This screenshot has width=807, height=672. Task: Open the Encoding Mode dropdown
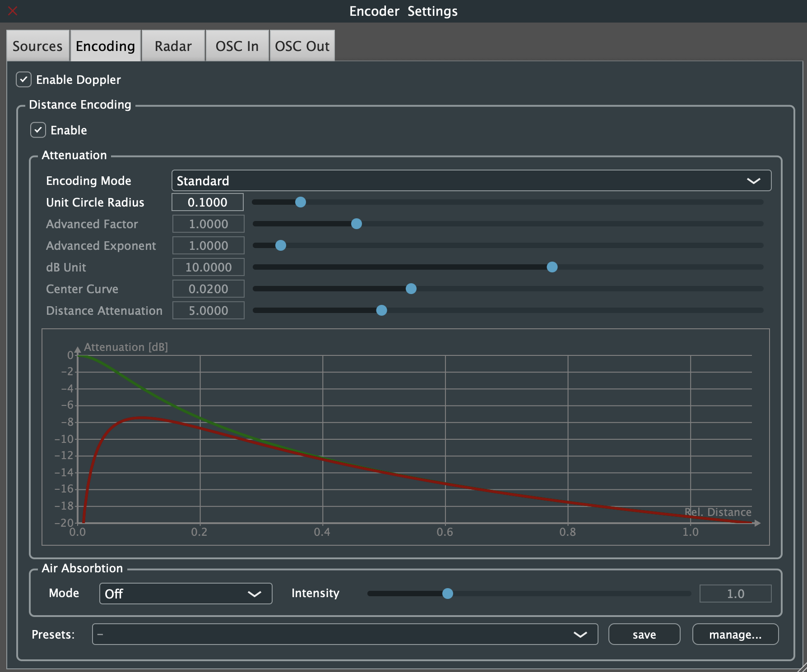(x=471, y=180)
